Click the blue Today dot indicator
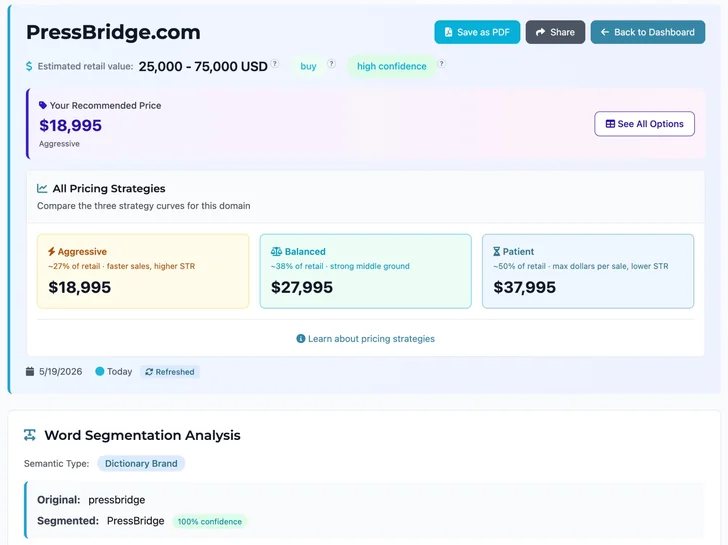The width and height of the screenshot is (728, 545). (x=99, y=371)
